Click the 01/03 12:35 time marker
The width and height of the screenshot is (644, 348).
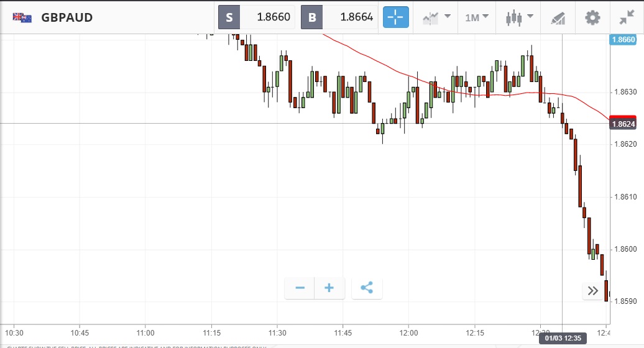[563, 339]
